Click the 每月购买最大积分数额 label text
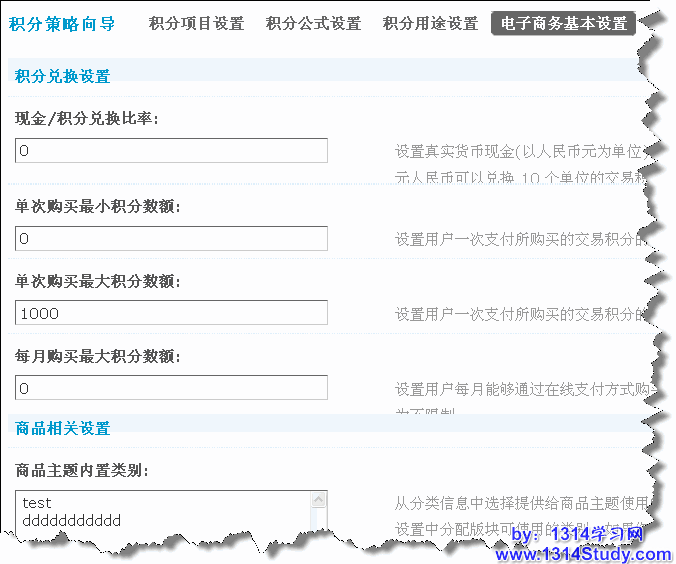Viewport: 676px width, 564px height. pos(98,356)
